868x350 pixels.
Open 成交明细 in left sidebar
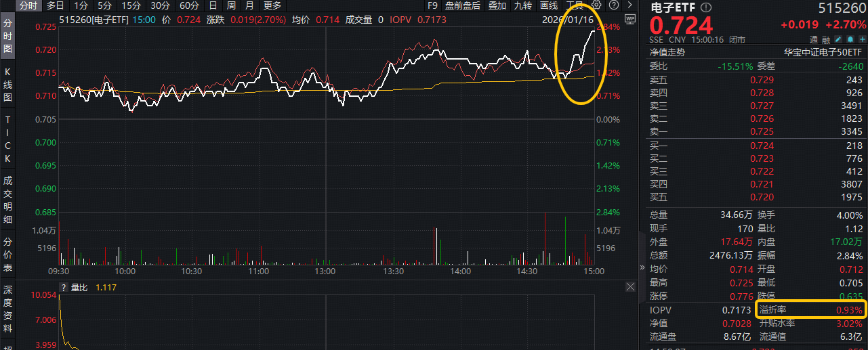click(7, 200)
